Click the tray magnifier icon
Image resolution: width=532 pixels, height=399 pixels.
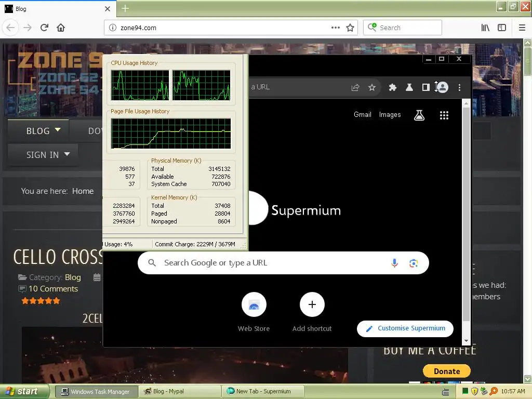click(494, 392)
